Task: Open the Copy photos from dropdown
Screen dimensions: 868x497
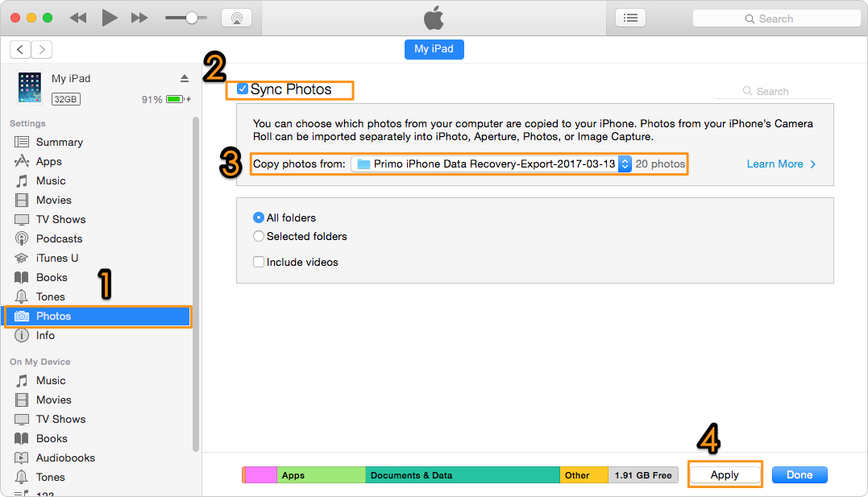Action: (x=491, y=164)
